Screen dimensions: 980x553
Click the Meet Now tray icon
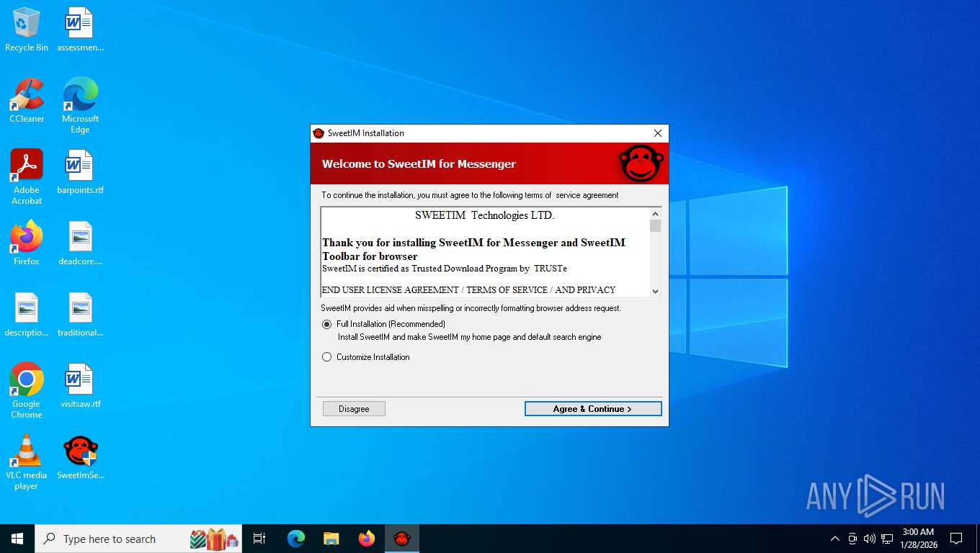(x=852, y=539)
